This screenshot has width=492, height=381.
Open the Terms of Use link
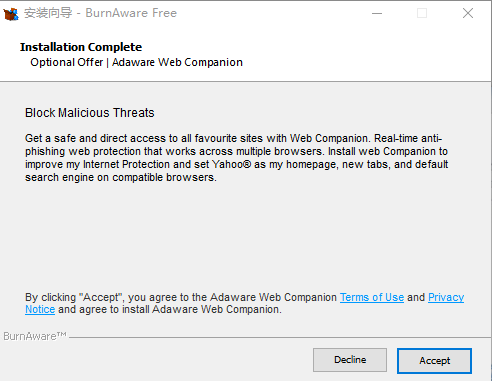pyautogui.click(x=372, y=297)
